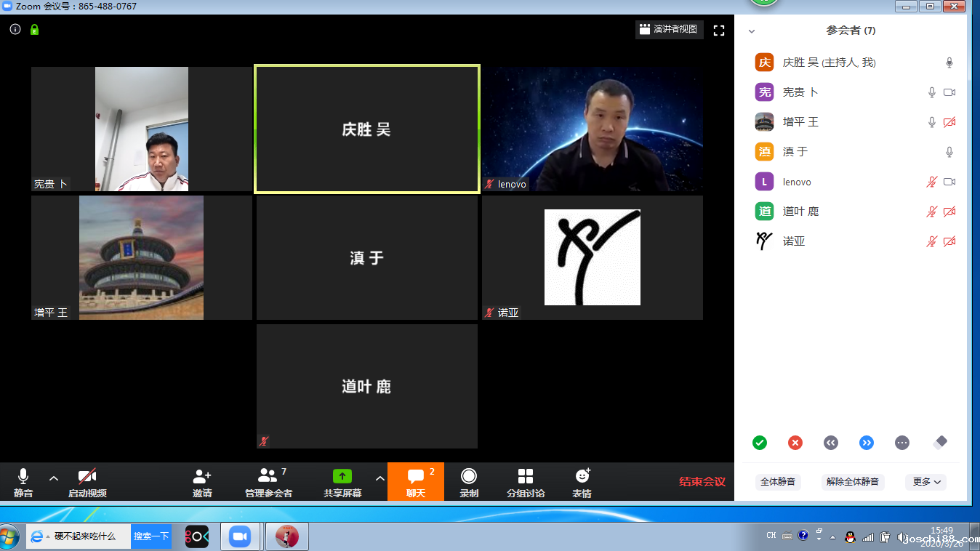Collapse the participants panel chevron
This screenshot has width=980, height=551.
coord(752,31)
